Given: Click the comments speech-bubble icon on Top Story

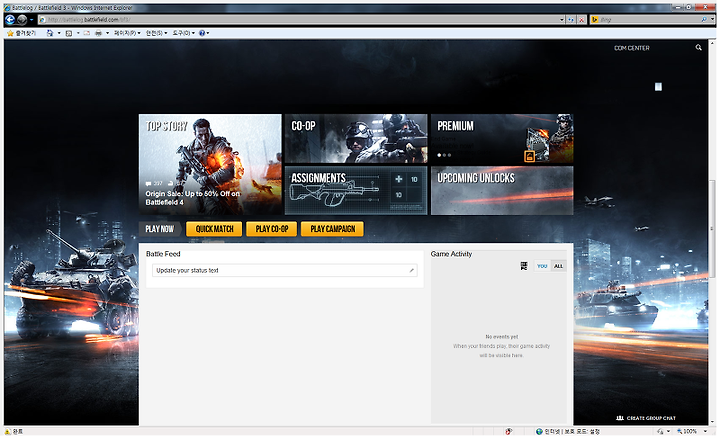Looking at the screenshot, I should [148, 183].
